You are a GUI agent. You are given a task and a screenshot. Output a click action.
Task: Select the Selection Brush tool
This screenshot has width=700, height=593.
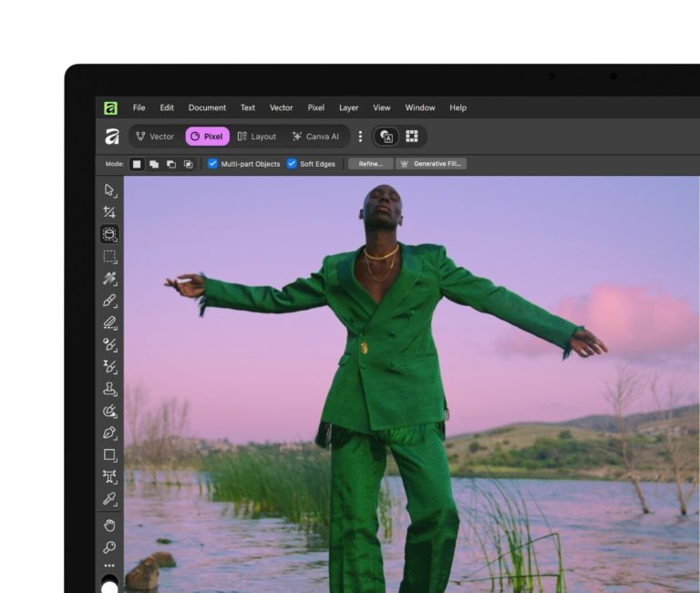point(109,279)
